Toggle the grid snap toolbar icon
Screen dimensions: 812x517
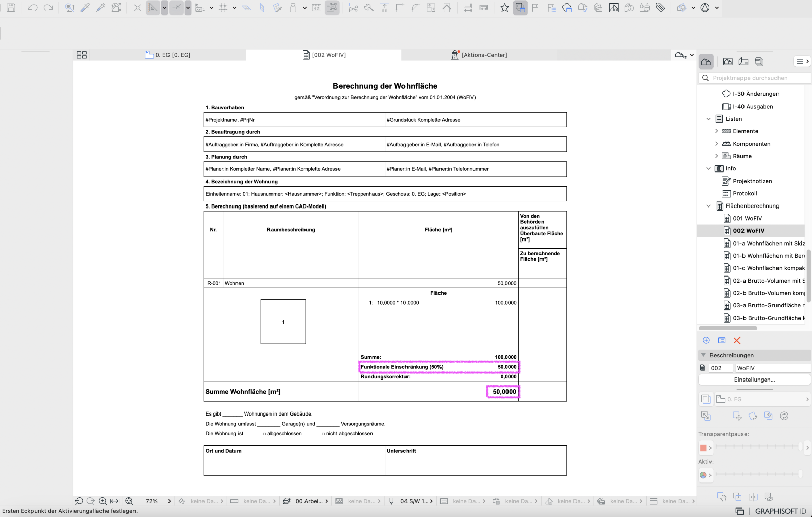click(223, 8)
